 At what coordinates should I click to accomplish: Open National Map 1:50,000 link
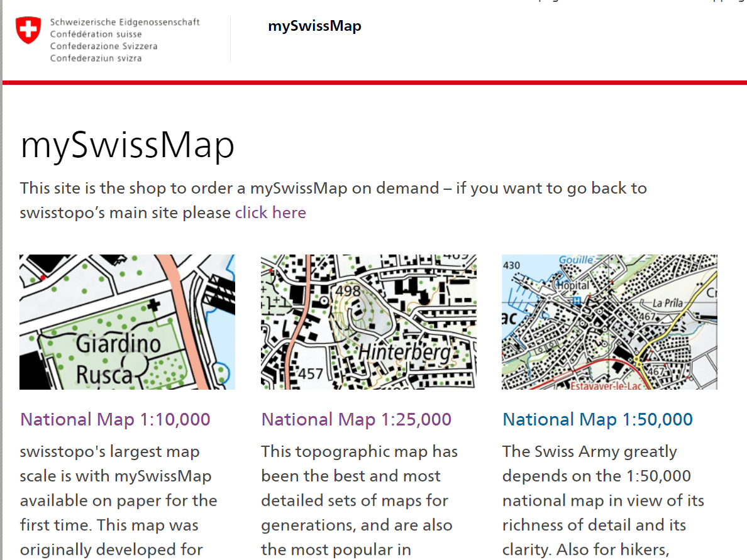(598, 419)
